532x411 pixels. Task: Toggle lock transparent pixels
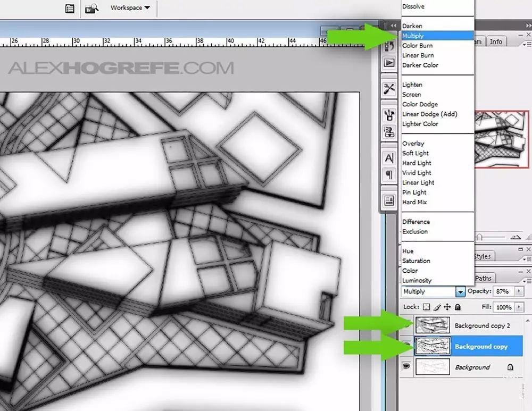[426, 307]
